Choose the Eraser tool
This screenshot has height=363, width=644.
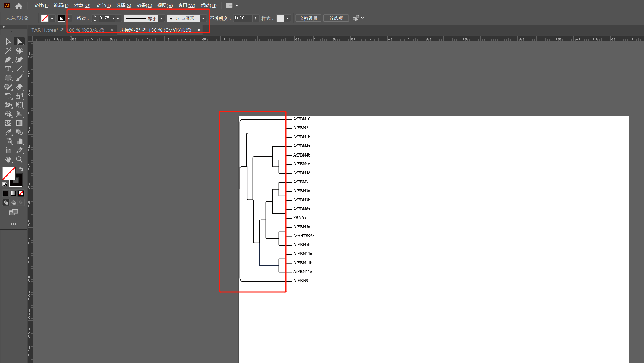coord(19,87)
